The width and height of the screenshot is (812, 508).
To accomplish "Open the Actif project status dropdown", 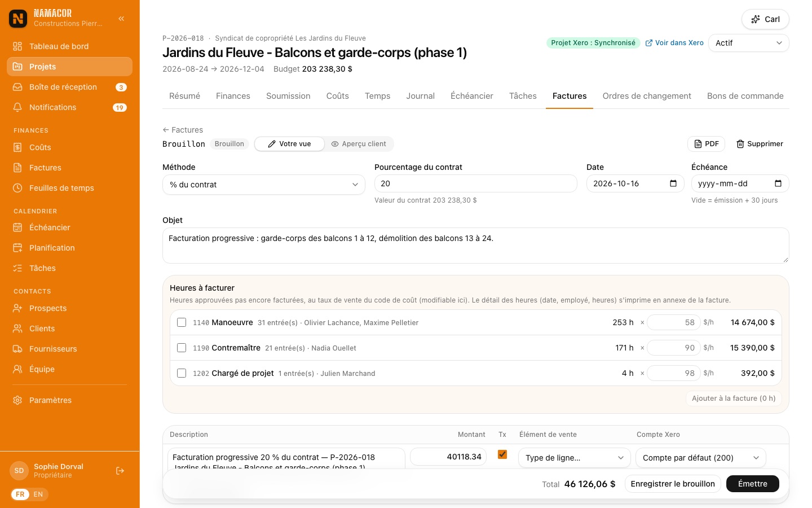I will coord(749,43).
